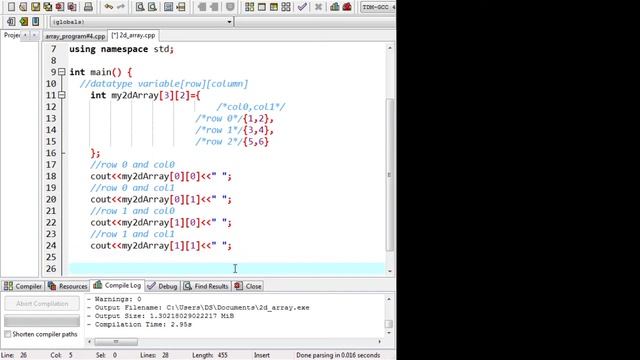The width and height of the screenshot is (640, 360).
Task: Click the compile log horizontal scrollbar thumb
Action: (x=116, y=342)
